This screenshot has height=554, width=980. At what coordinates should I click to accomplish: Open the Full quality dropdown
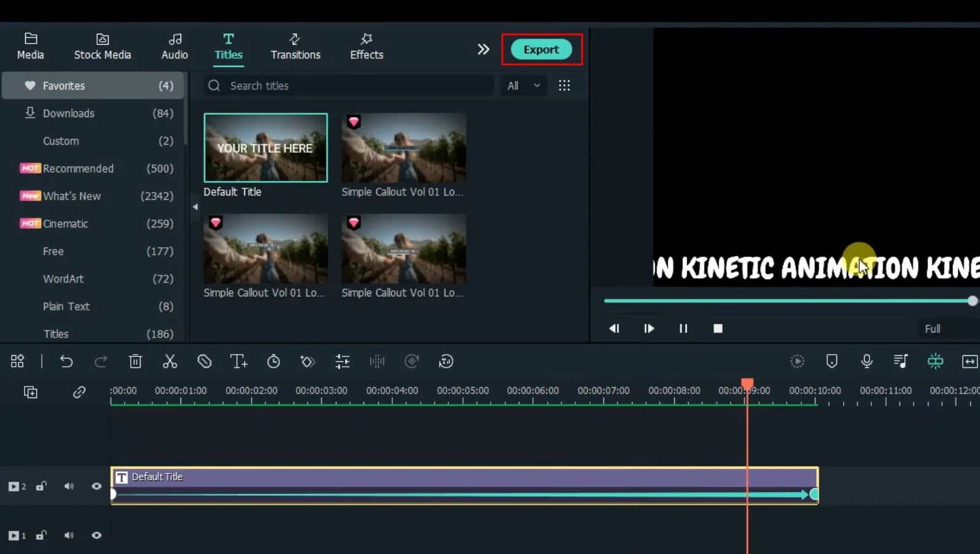pos(949,329)
